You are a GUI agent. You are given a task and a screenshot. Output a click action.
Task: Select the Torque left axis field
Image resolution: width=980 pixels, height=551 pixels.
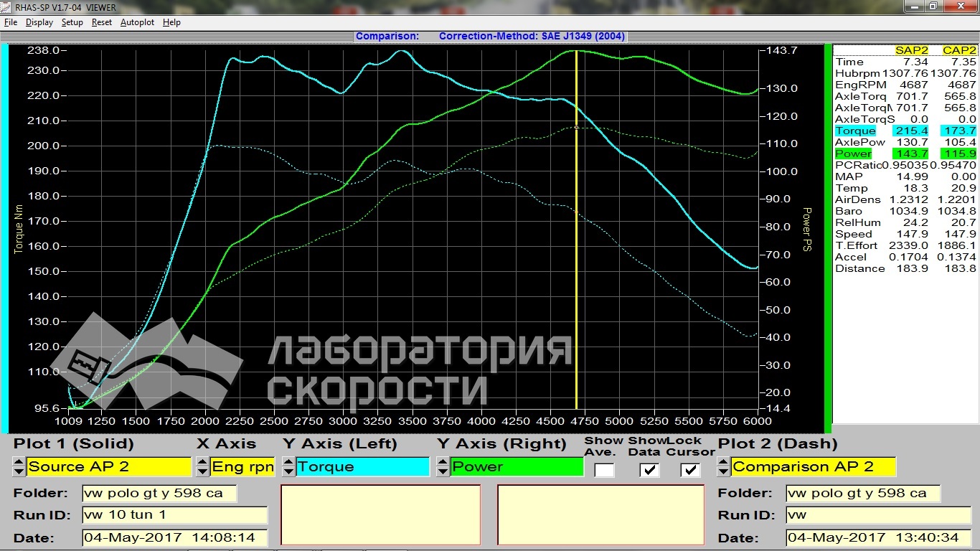(x=362, y=467)
